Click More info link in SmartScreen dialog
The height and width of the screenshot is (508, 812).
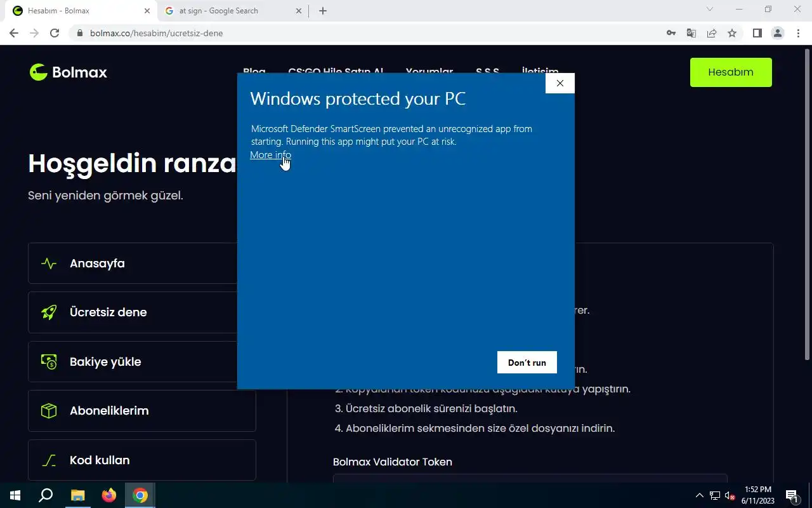(x=270, y=155)
